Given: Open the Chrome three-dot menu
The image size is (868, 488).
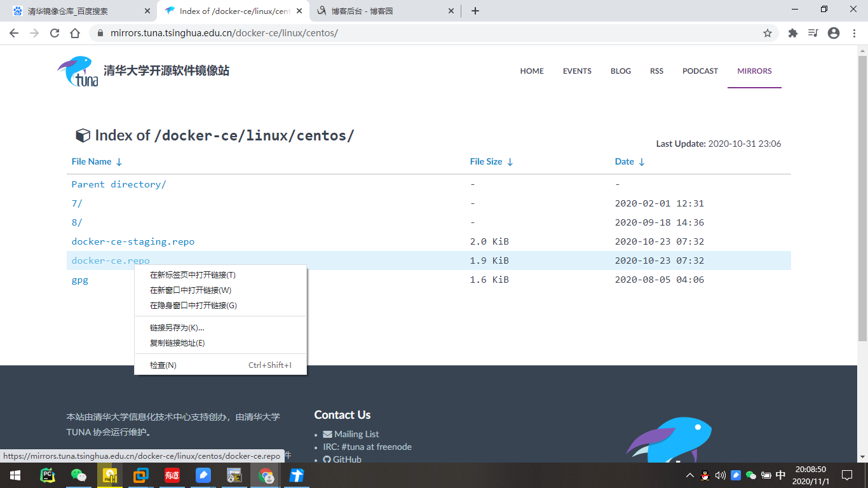Looking at the screenshot, I should pyautogui.click(x=853, y=33).
